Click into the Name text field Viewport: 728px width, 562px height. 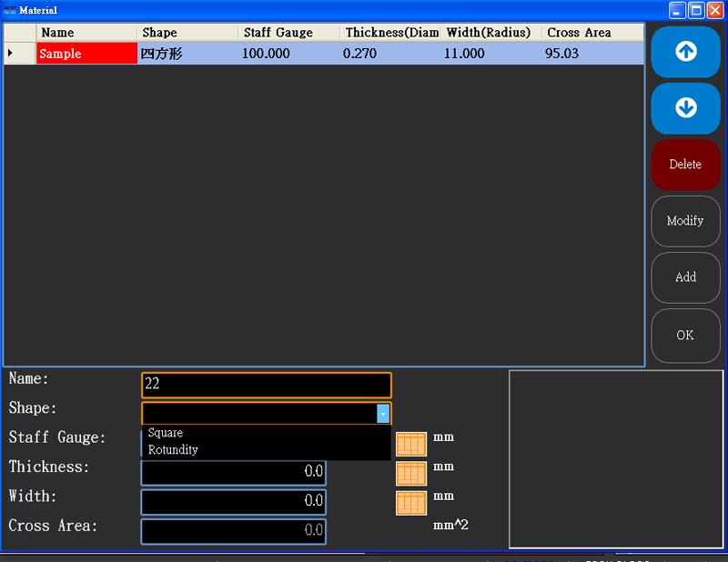[266, 385]
